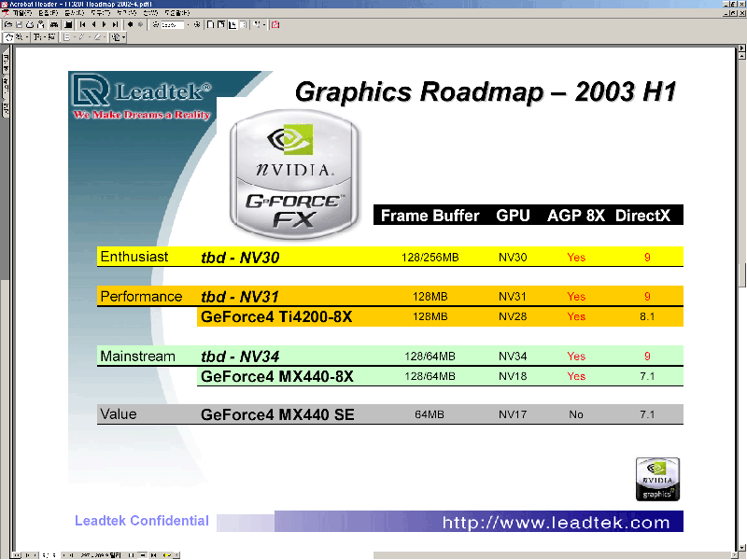
Task: Expand the Zoom tool options arrow
Action: pyautogui.click(x=28, y=37)
